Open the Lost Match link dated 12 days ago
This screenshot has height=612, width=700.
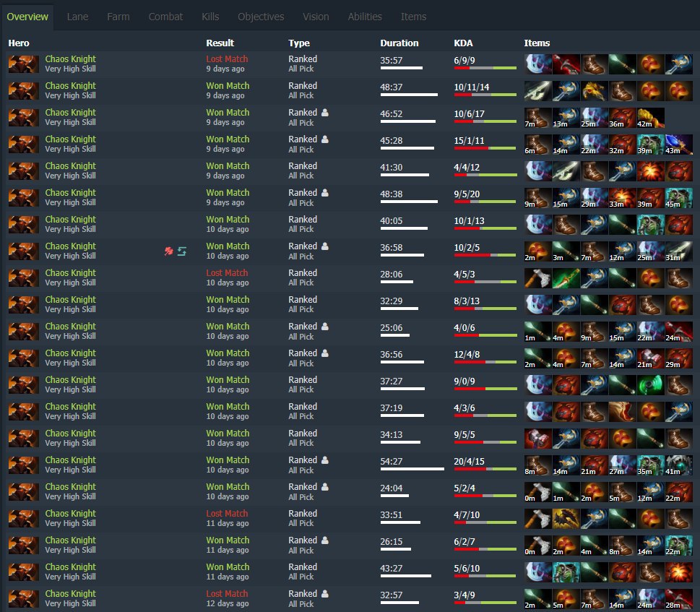pyautogui.click(x=227, y=594)
